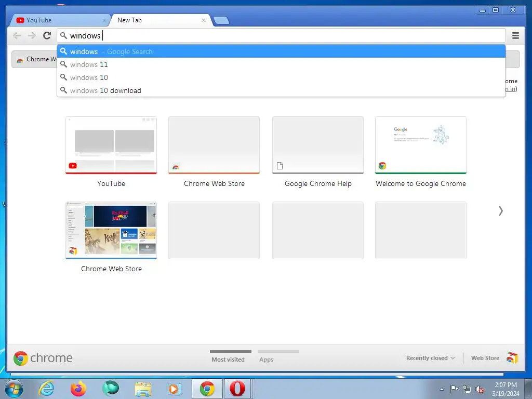Click the Chrome icon on Welcome thumbnail

(x=382, y=166)
